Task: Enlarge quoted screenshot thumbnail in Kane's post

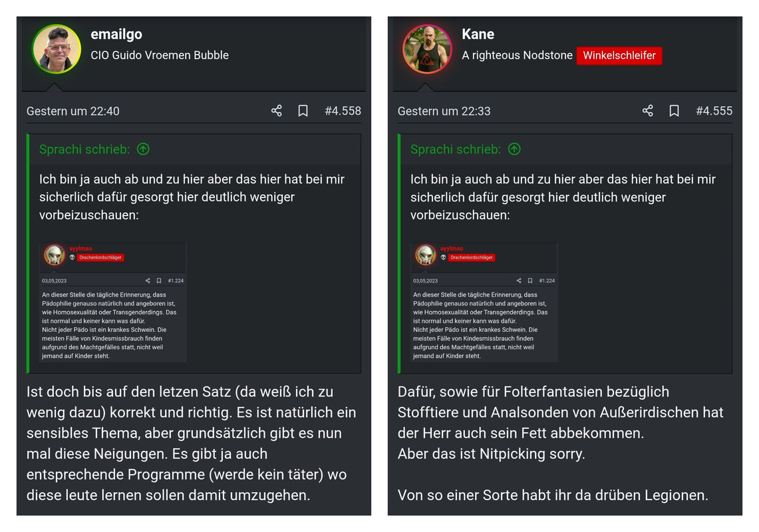Action: (x=484, y=302)
